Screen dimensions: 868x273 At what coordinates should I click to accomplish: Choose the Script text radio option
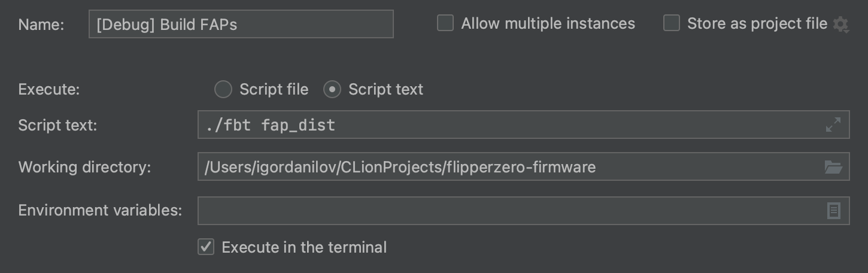click(332, 89)
